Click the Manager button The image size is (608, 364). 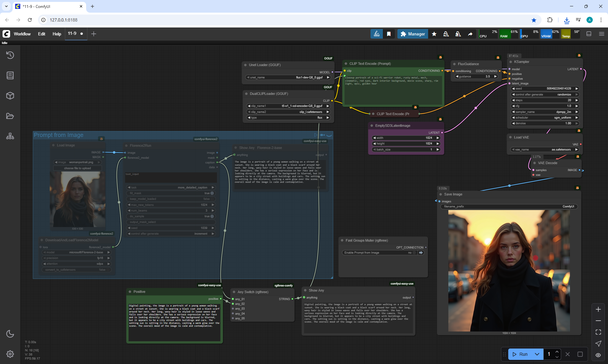click(x=412, y=34)
